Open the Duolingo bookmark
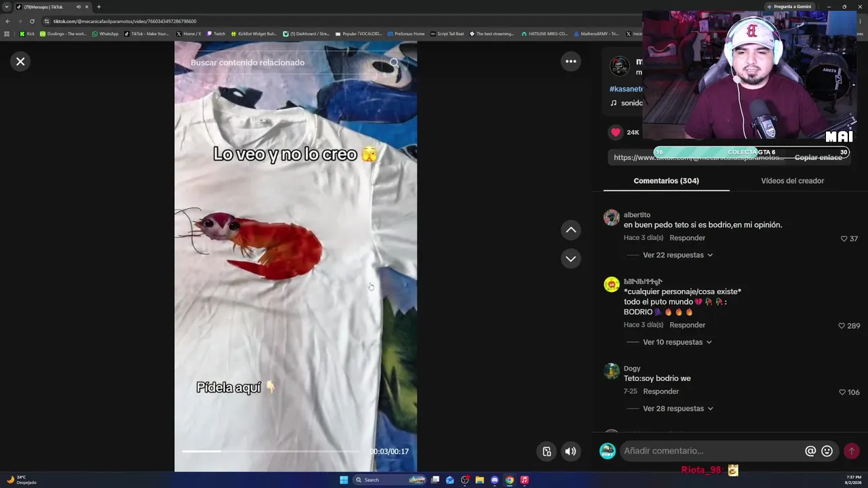868x488 pixels. (63, 33)
